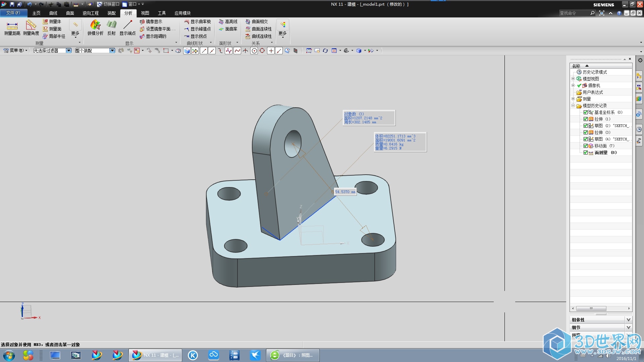644x362 pixels.
Task: Expand the 模型视图 tree node
Action: 573,79
